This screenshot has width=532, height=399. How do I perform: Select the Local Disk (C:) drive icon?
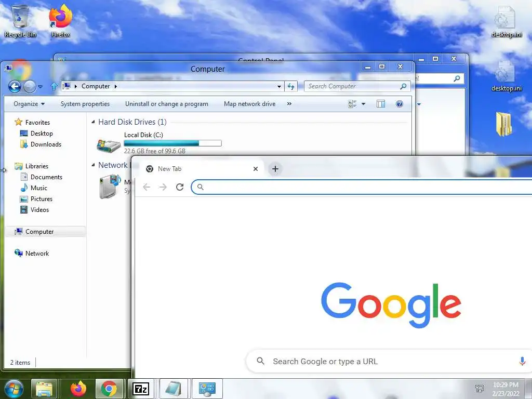coord(109,145)
